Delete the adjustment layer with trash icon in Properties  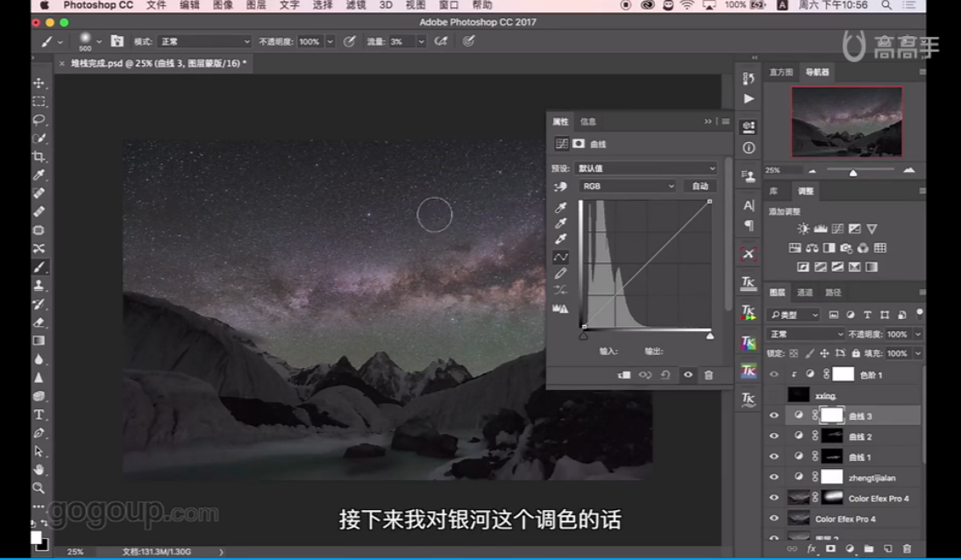coord(708,375)
